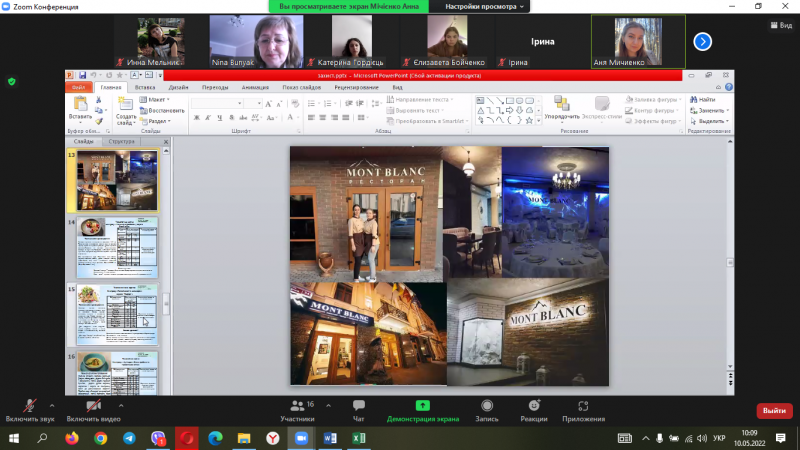Switch to the Анимация ribbon tab
The width and height of the screenshot is (800, 450).
(255, 87)
